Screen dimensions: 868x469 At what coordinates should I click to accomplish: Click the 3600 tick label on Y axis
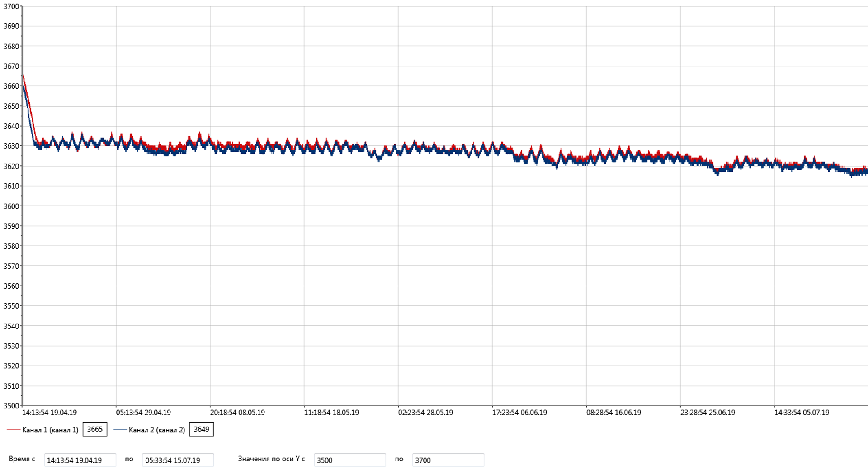[11, 206]
